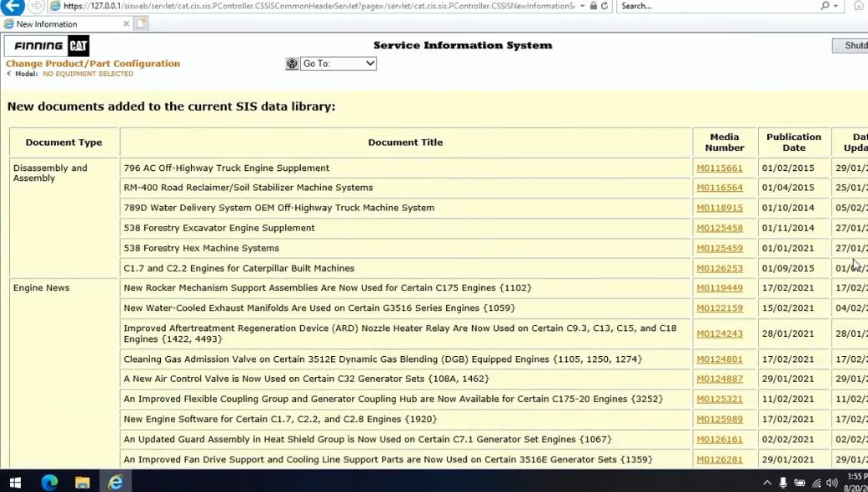This screenshot has height=492, width=868.
Task: Click title Cleaning Gas Admission Valve row
Action: (383, 359)
